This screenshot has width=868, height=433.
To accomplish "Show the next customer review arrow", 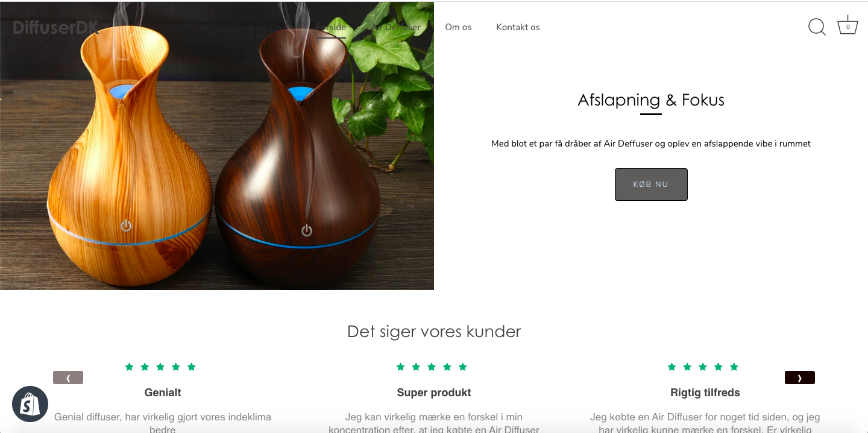I will (800, 378).
